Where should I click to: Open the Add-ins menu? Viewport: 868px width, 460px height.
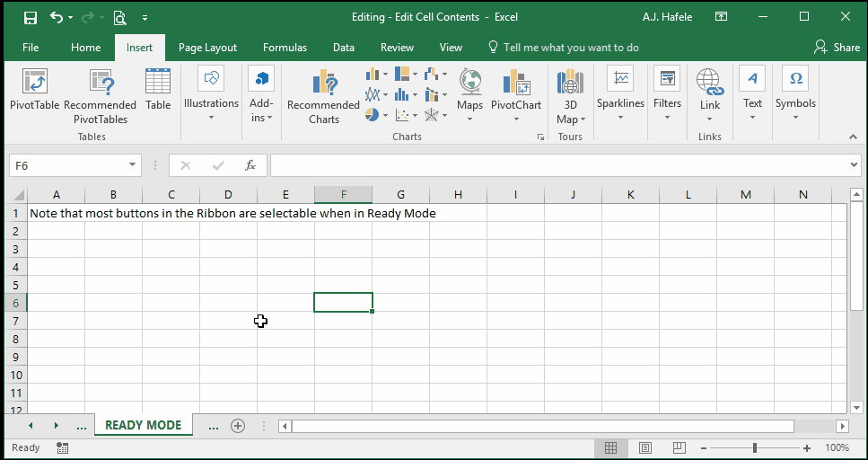click(x=261, y=94)
